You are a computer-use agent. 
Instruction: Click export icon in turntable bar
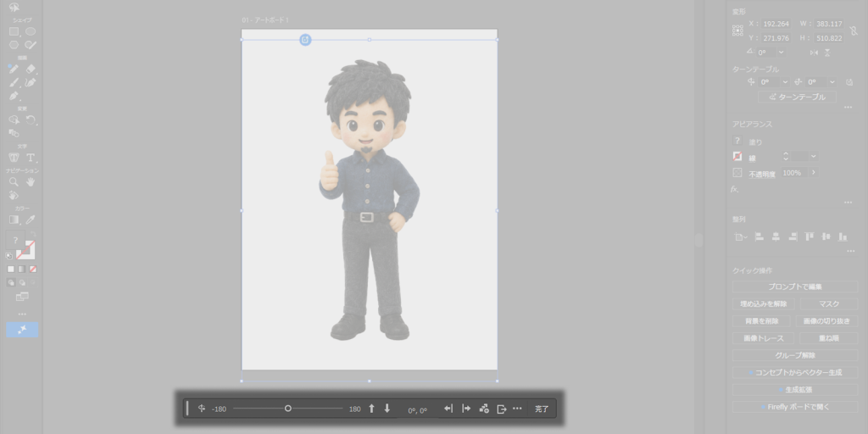[502, 409]
